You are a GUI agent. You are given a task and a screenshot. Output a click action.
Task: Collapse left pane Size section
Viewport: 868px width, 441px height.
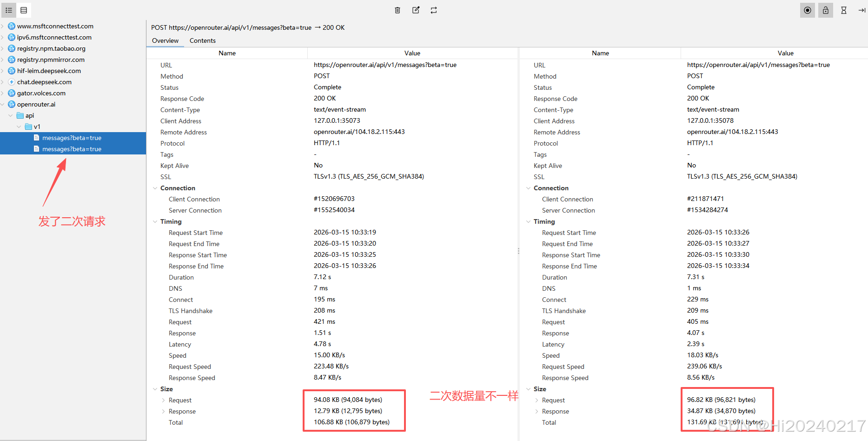pos(155,389)
